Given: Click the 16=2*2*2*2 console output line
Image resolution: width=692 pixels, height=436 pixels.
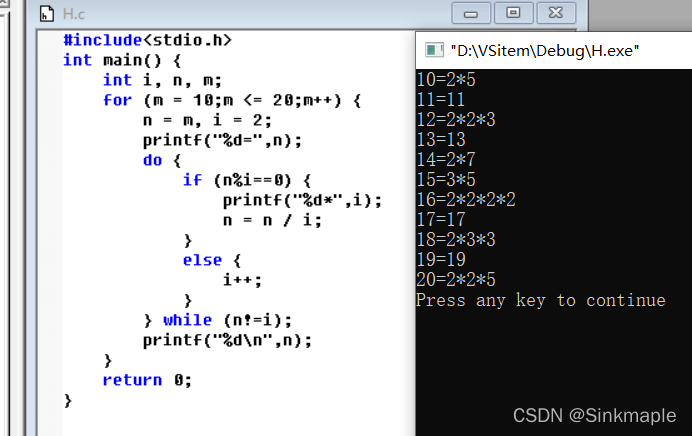Looking at the screenshot, I should coord(466,199).
